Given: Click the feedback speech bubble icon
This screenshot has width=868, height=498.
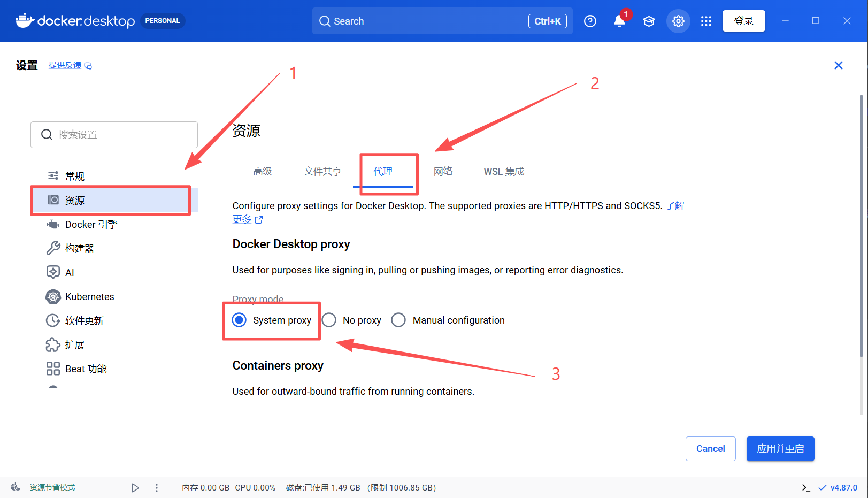Looking at the screenshot, I should [x=88, y=66].
